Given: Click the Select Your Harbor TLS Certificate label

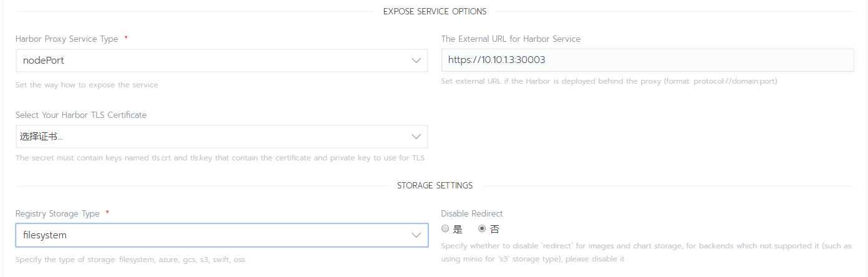Looking at the screenshot, I should (x=81, y=115).
